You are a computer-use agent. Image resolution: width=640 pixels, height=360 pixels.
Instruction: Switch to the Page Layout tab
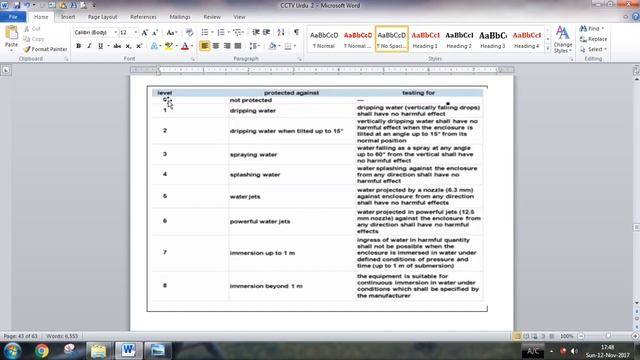[x=102, y=17]
